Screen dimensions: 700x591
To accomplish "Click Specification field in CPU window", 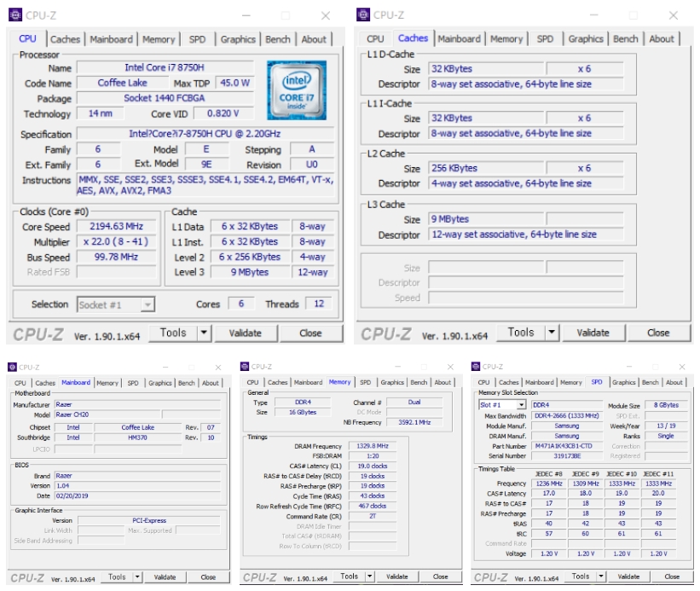I will tap(205, 134).
